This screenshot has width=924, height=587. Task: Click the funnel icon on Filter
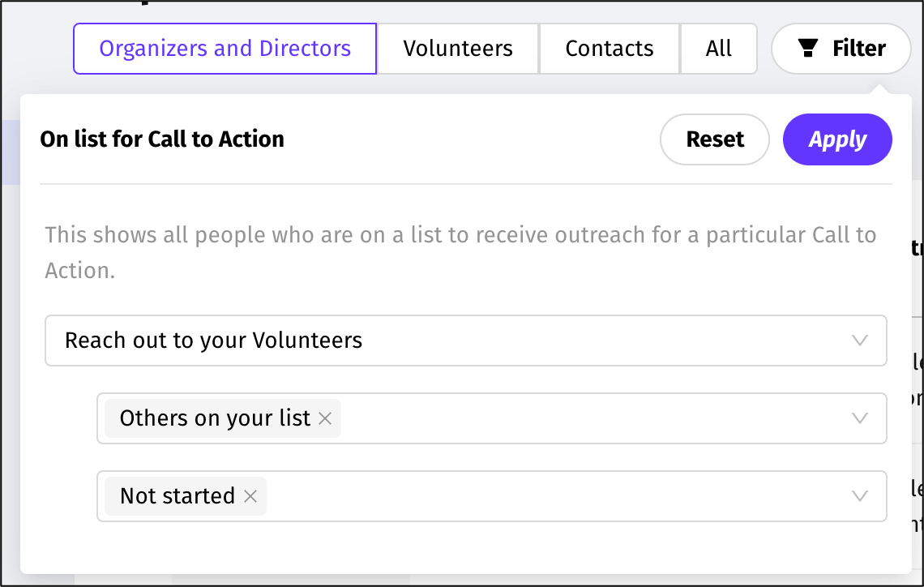[808, 49]
